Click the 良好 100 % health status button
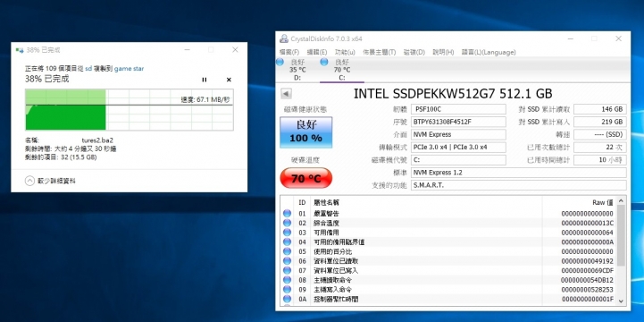Viewport: 644px width, 322px height. point(306,132)
